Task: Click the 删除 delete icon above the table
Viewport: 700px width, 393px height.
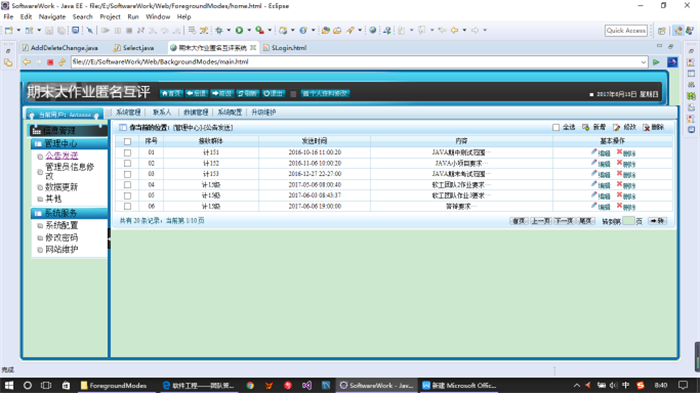Action: (x=646, y=128)
